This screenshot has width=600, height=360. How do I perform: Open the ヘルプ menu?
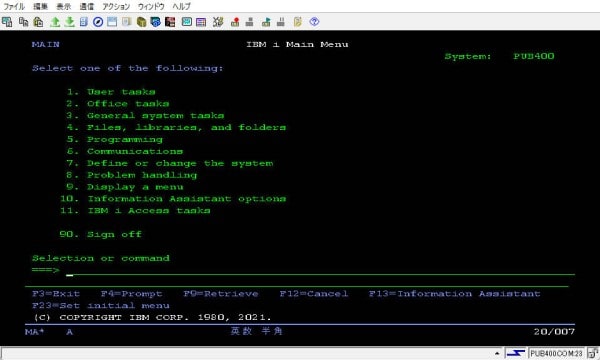tap(181, 7)
